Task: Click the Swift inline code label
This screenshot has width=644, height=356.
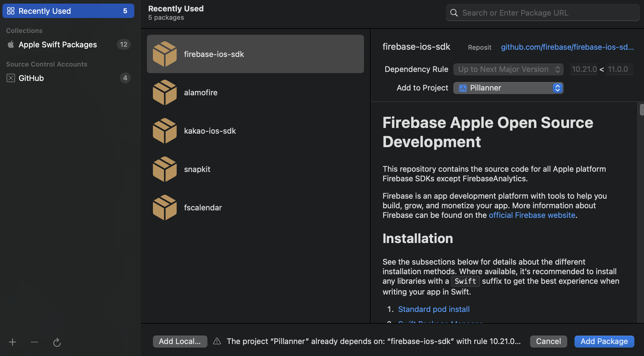Action: click(465, 281)
